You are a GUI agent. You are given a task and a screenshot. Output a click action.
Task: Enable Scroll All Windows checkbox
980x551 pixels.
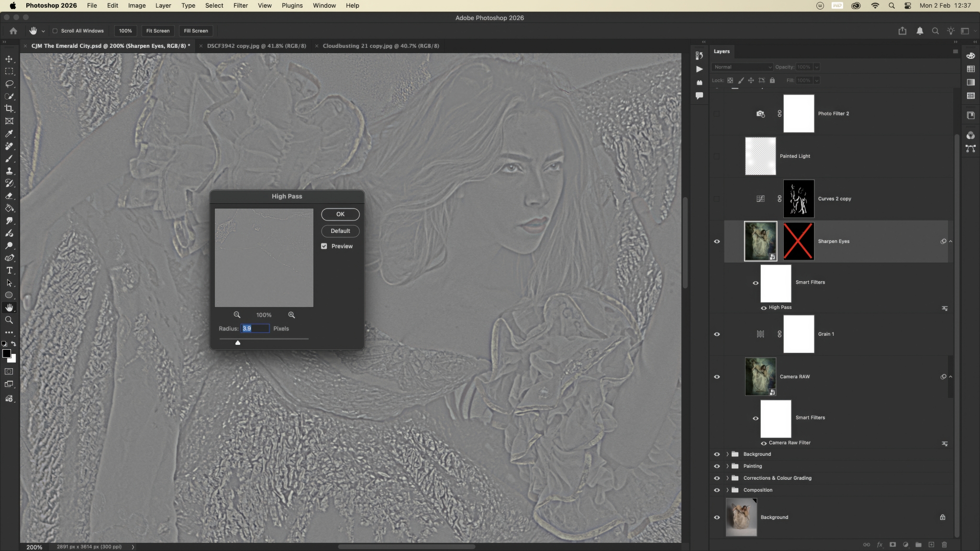pos(55,31)
